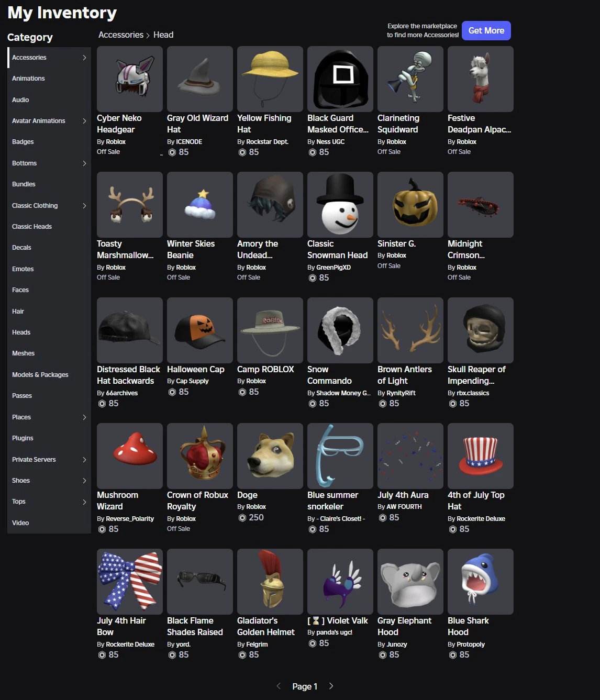Open the Crown of Robux Royalty thumbnail
Viewport: 600px width, 700px height.
coord(200,456)
